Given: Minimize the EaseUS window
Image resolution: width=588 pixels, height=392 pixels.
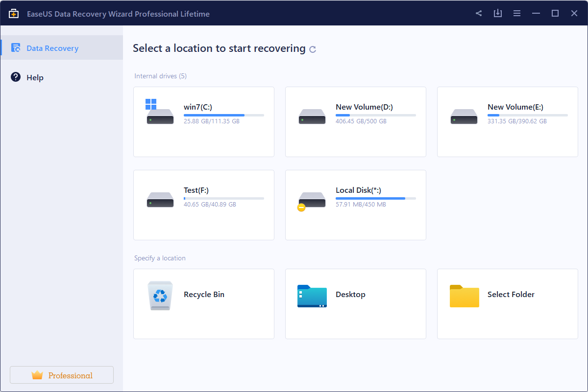Looking at the screenshot, I should click(536, 13).
